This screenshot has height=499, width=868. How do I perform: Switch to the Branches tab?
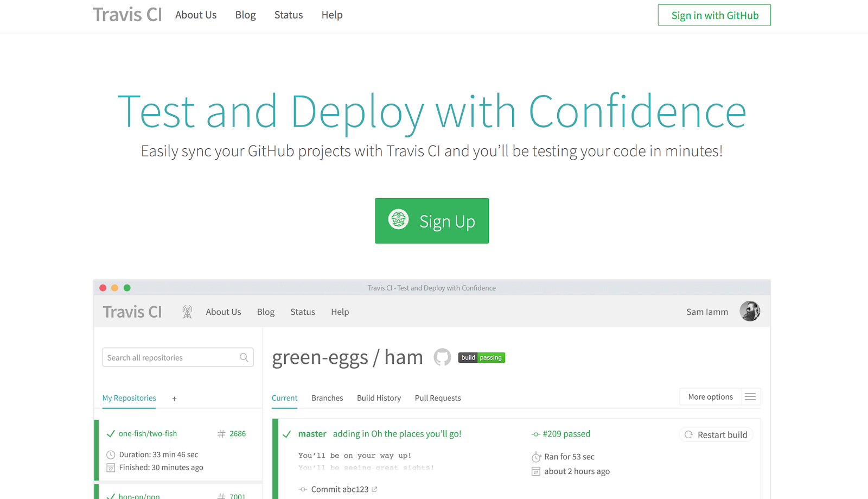click(x=327, y=398)
